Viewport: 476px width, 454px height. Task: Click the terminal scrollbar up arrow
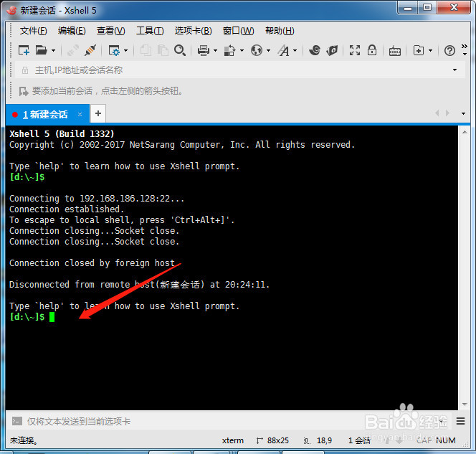[465, 132]
